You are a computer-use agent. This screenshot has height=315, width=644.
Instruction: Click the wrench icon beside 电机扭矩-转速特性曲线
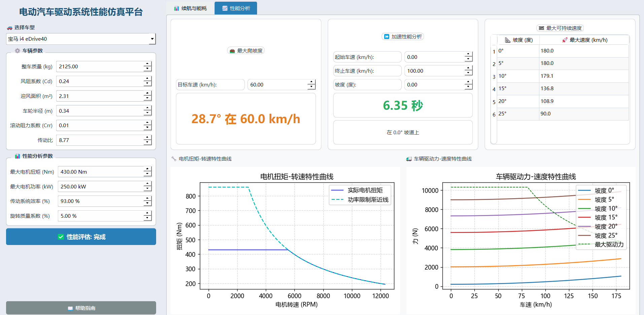[174, 159]
